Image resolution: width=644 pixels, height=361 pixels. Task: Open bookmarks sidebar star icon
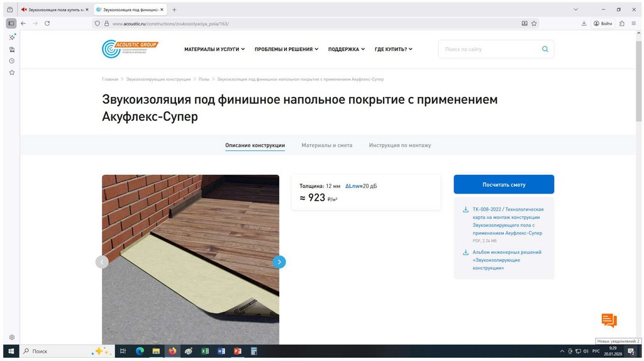pos(12,72)
